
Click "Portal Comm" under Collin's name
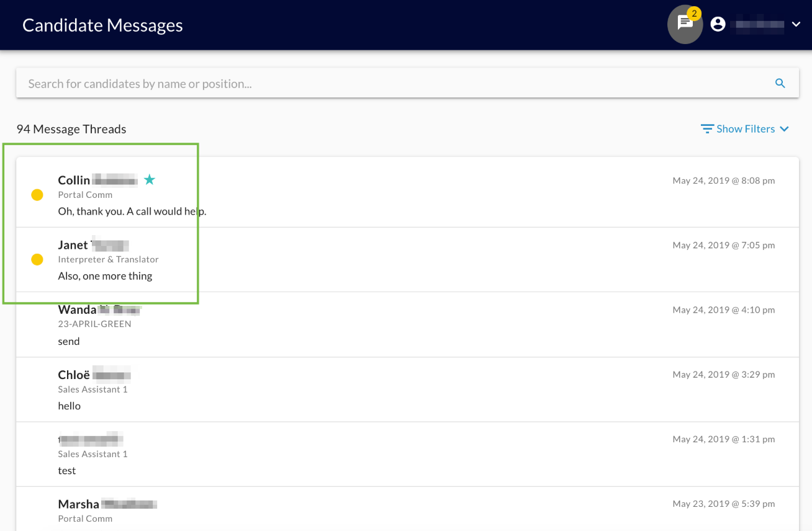85,195
